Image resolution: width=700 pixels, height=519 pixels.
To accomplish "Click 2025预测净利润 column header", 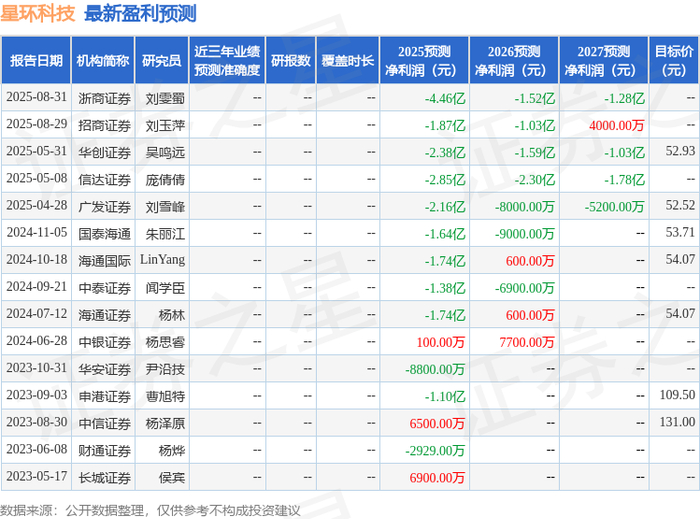I will (424, 61).
